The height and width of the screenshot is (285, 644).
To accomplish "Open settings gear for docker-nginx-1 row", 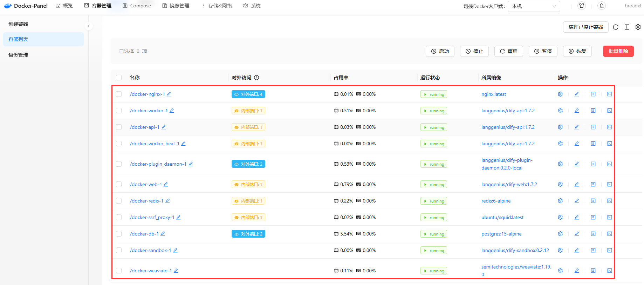I will tap(560, 94).
